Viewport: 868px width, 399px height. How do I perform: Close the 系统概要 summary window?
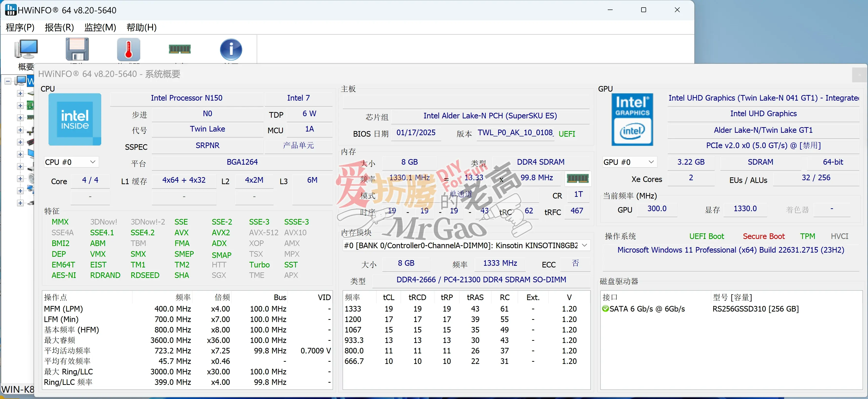[x=859, y=75]
